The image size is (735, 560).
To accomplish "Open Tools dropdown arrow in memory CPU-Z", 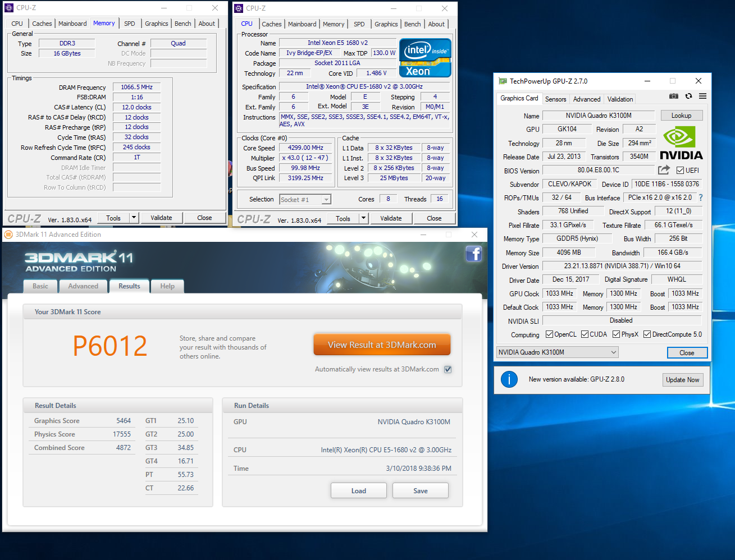I will (x=134, y=218).
